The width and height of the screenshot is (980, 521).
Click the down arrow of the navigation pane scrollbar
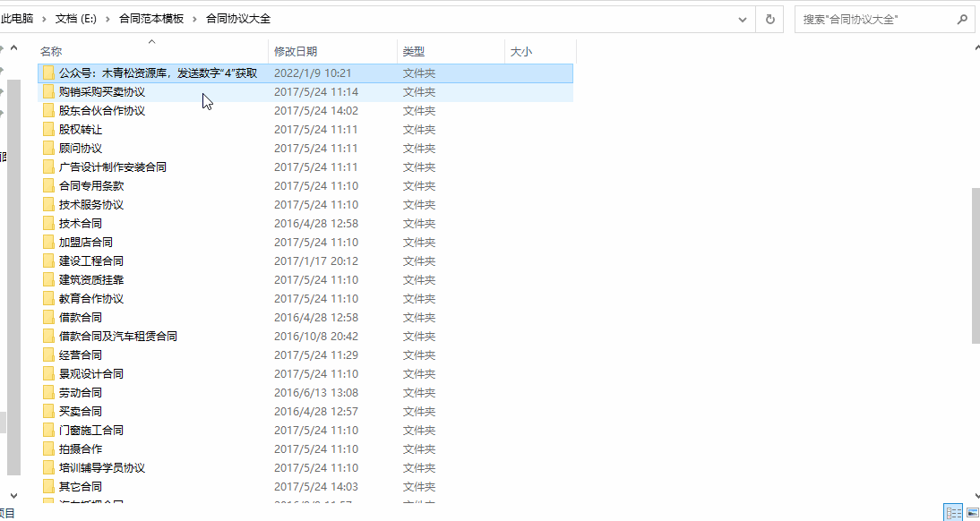tap(13, 495)
